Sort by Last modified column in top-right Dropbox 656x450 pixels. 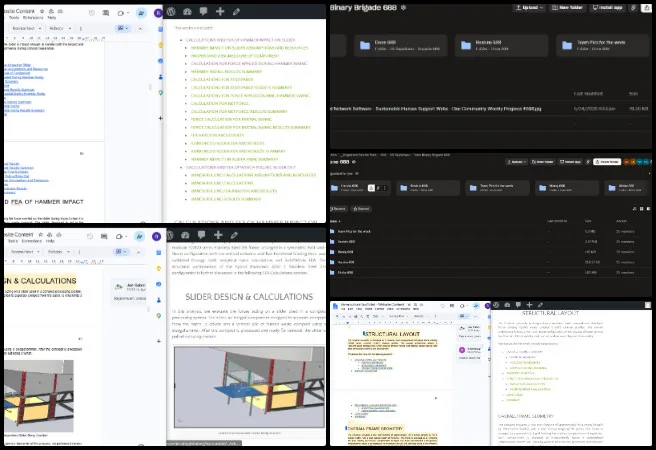pyautogui.click(x=588, y=94)
